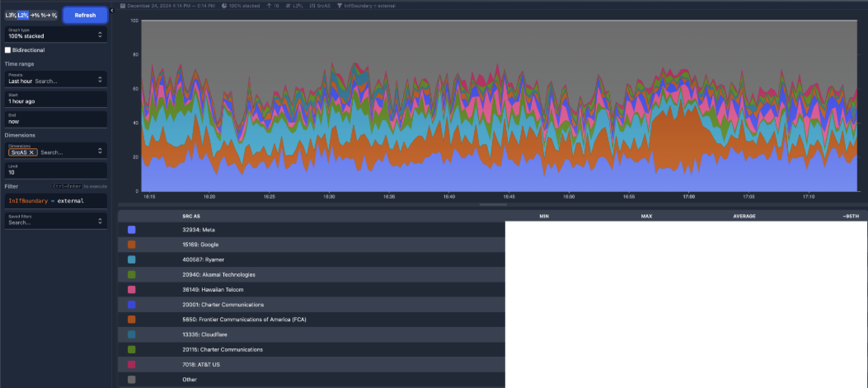Click the up-arrow limit icon
Viewport: 868px width, 388px height.
tap(269, 6)
